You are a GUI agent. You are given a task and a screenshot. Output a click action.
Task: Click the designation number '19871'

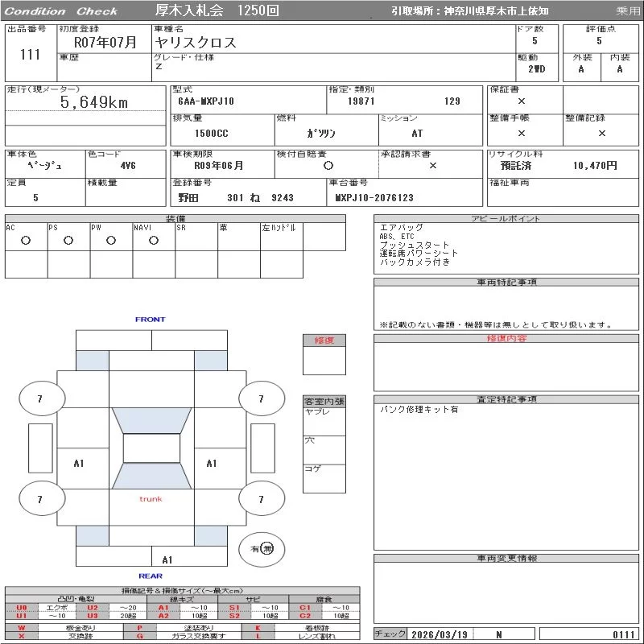tap(361, 101)
